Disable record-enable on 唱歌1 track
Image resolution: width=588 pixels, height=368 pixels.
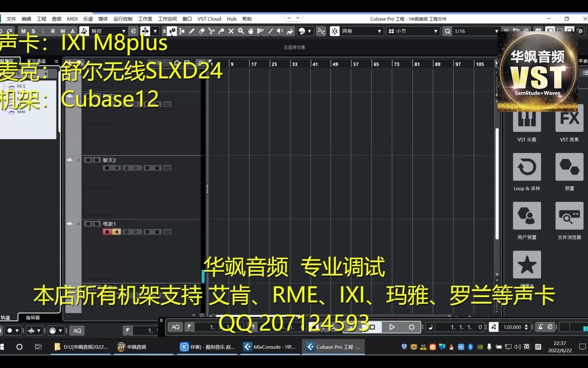(107, 232)
